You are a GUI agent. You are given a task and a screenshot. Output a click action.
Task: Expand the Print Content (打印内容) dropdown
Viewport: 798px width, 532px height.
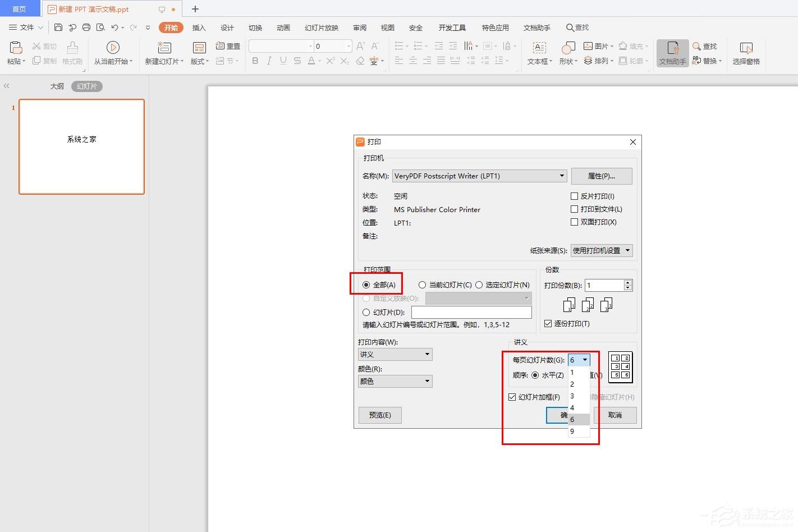(395, 355)
